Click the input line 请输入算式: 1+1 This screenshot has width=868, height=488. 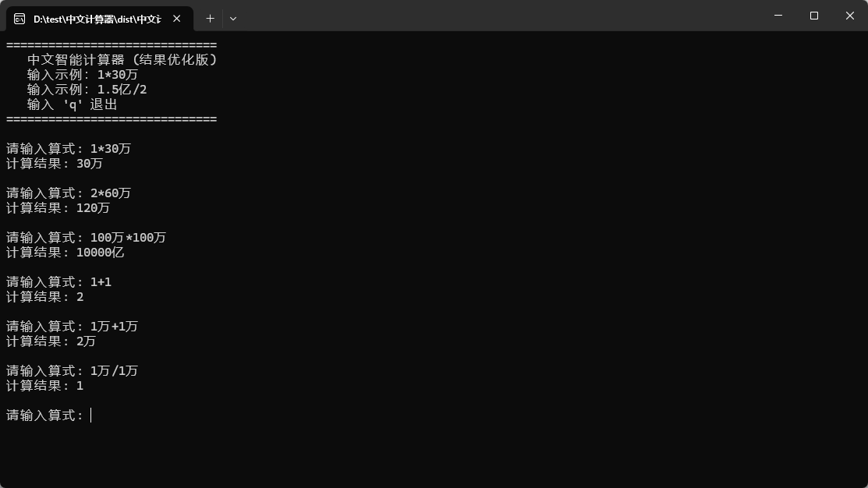pos(58,282)
